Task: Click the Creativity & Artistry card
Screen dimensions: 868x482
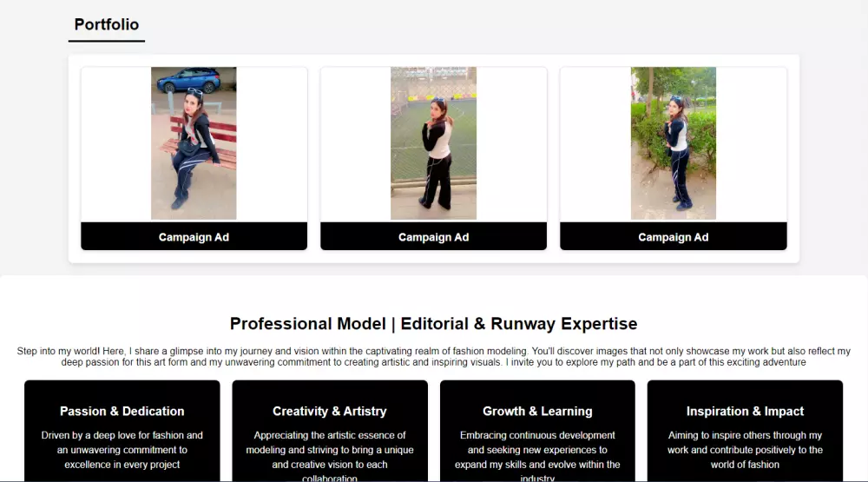Action: coord(330,431)
